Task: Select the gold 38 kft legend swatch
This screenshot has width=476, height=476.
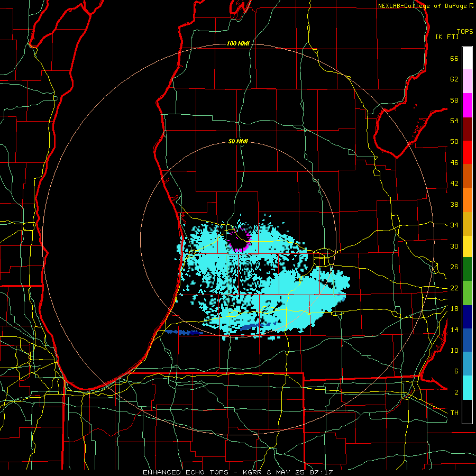Action: coord(467,224)
